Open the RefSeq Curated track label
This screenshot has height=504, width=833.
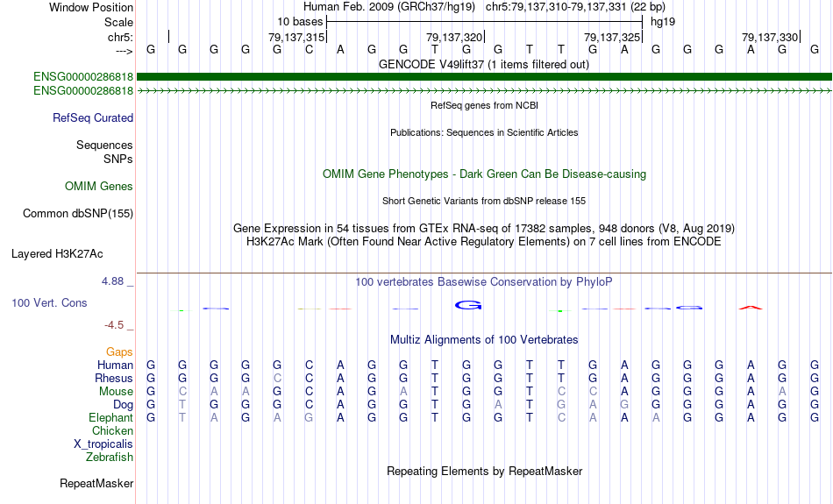(93, 118)
